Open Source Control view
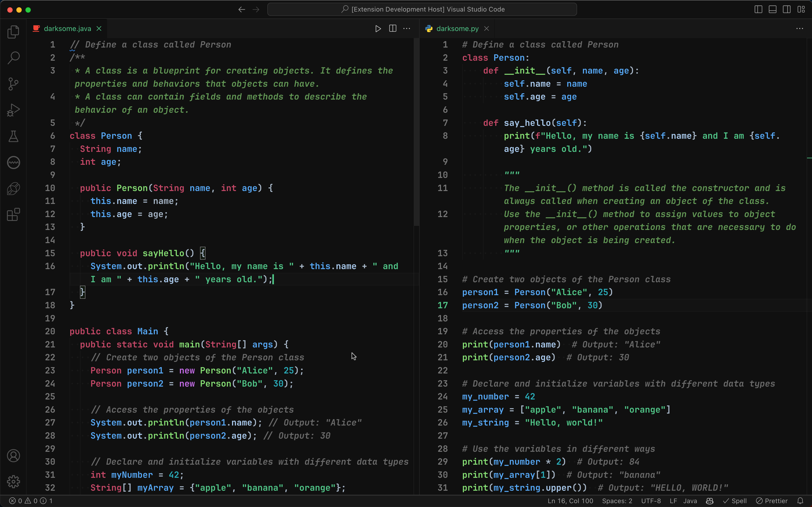812x507 pixels. click(x=13, y=84)
